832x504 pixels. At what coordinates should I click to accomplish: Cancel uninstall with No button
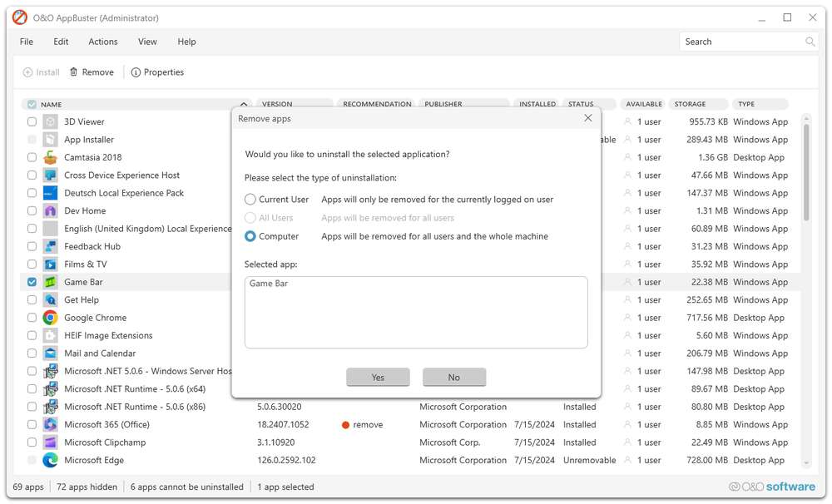pos(454,378)
